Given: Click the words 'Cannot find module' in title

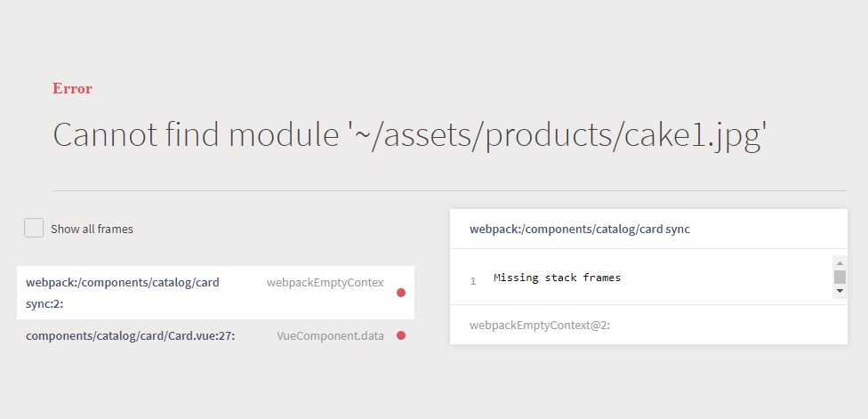Looking at the screenshot, I should [196, 134].
